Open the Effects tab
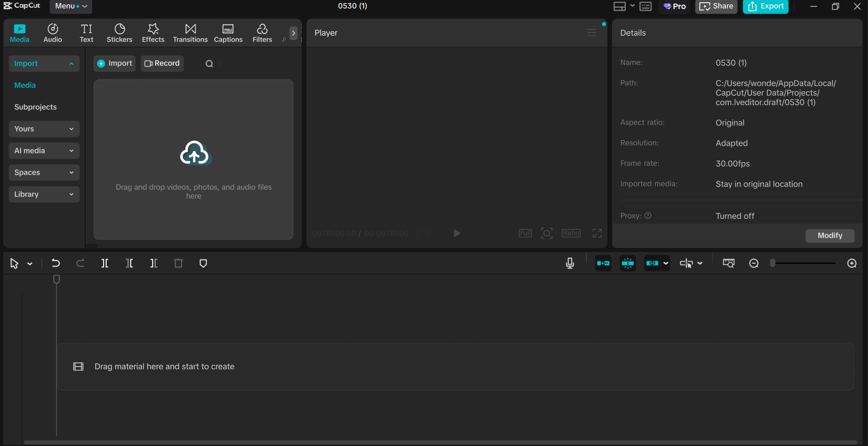 (x=153, y=33)
